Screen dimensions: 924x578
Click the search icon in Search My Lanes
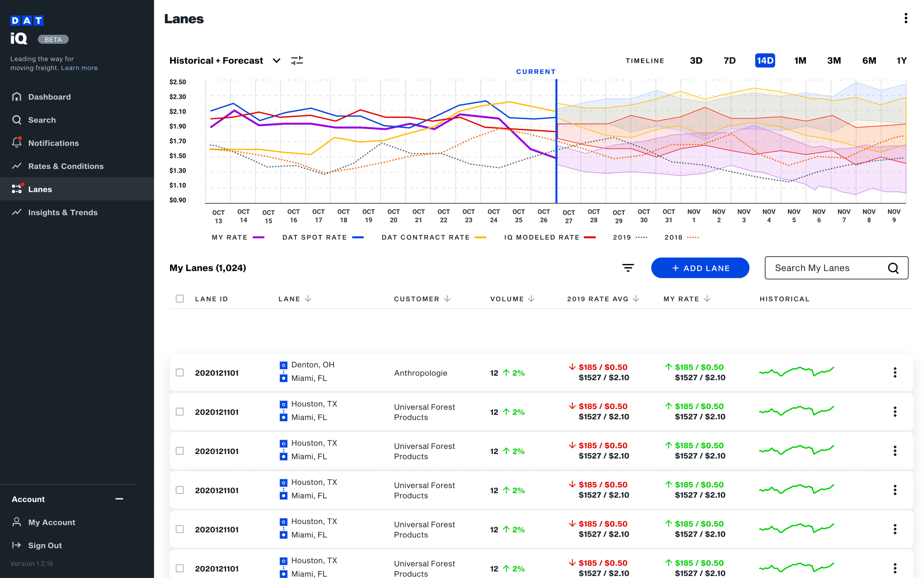[x=893, y=268]
